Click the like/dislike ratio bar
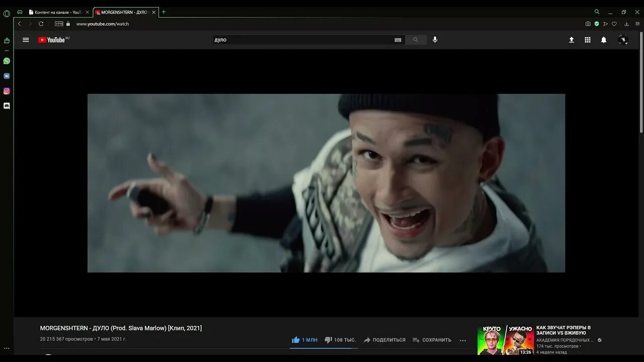644x362 pixels. 324,348
